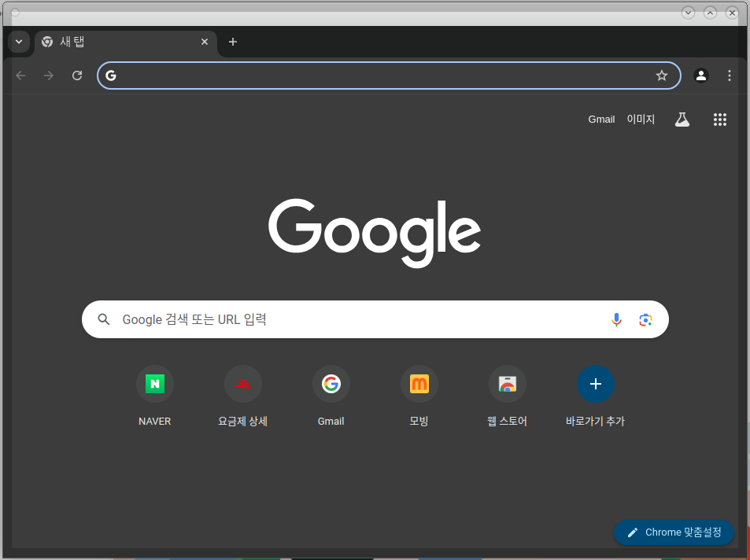The height and width of the screenshot is (560, 750).
Task: Open the Gmail shortcut tile
Action: (x=331, y=396)
